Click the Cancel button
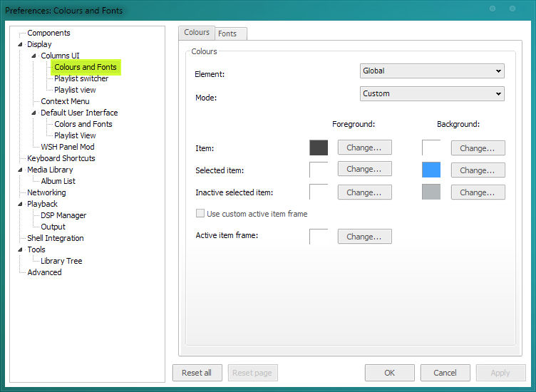 445,373
